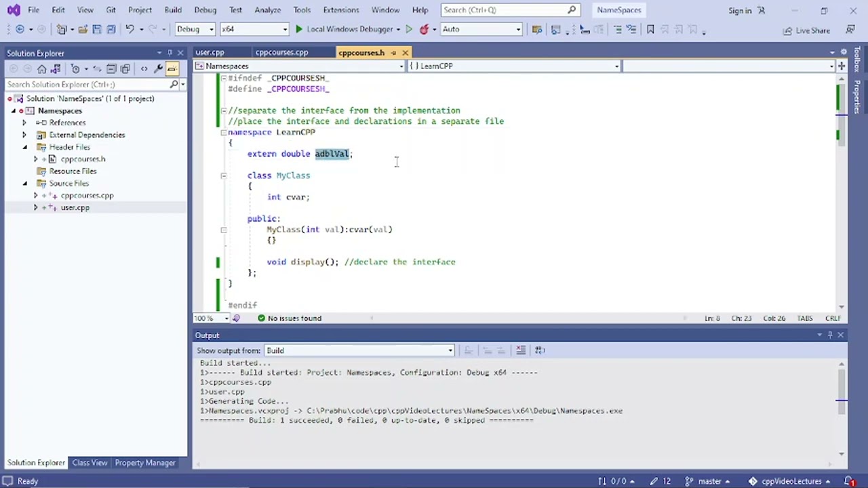Toggle auto-hide pin of Output panel
The height and width of the screenshot is (488, 868).
830,335
